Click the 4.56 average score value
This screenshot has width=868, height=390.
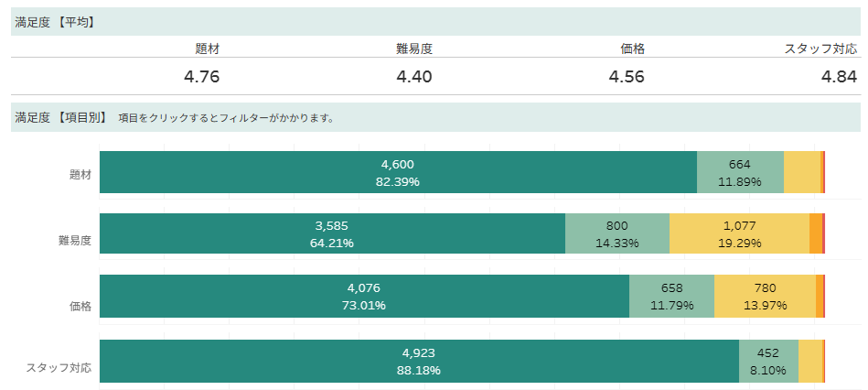coord(627,77)
